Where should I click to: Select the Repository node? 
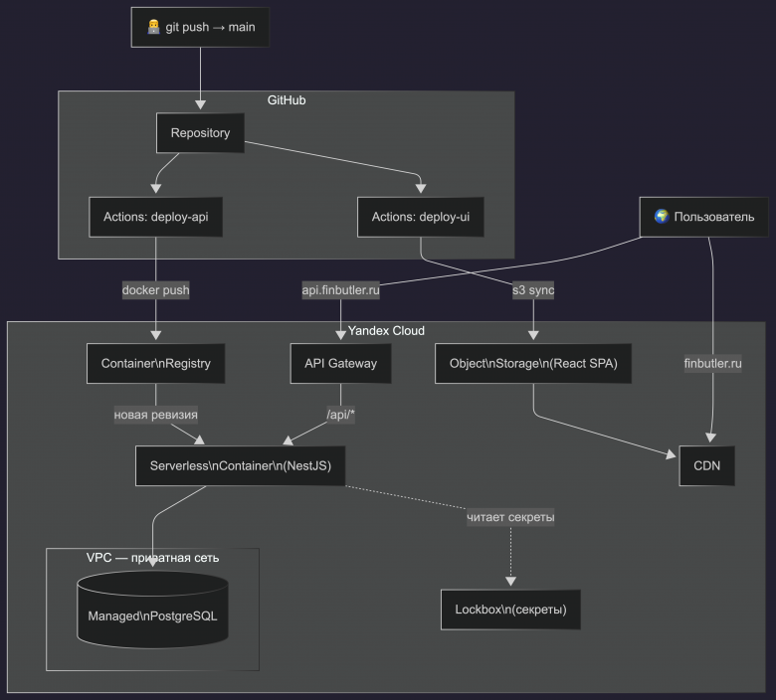click(x=200, y=133)
